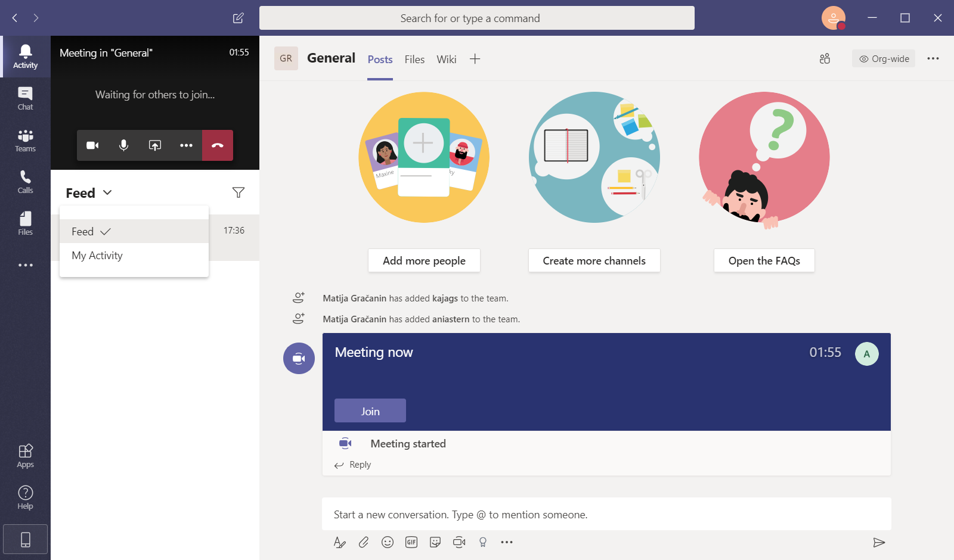Filter the activity feed
The width and height of the screenshot is (954, 560).
click(238, 192)
